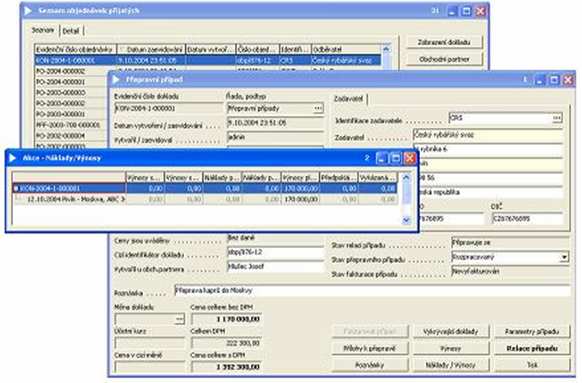Select order row PO-2004-000001
The width and height of the screenshot is (582, 383).
click(x=71, y=82)
